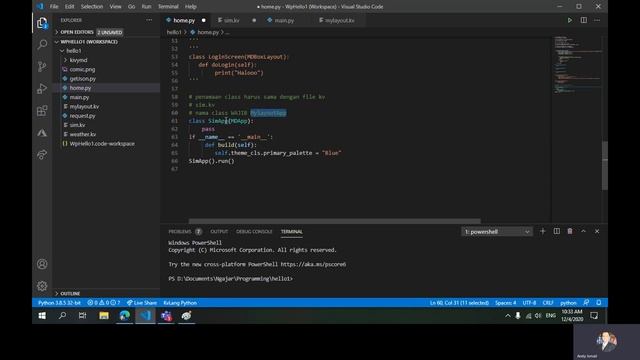Open the Manage gear icon
Viewport: 640px width, 360px height.
[x=42, y=286]
